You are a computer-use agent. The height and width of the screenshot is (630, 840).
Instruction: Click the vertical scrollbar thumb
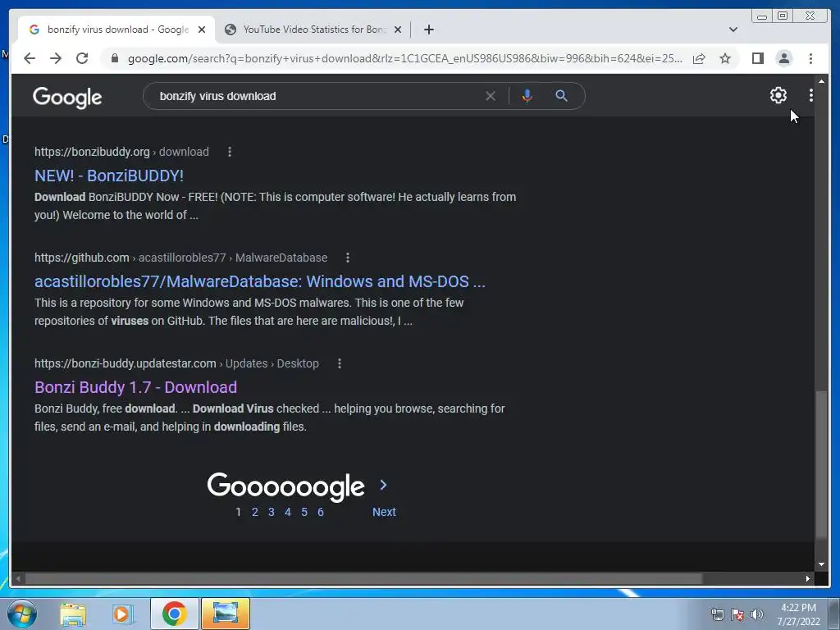click(x=821, y=465)
